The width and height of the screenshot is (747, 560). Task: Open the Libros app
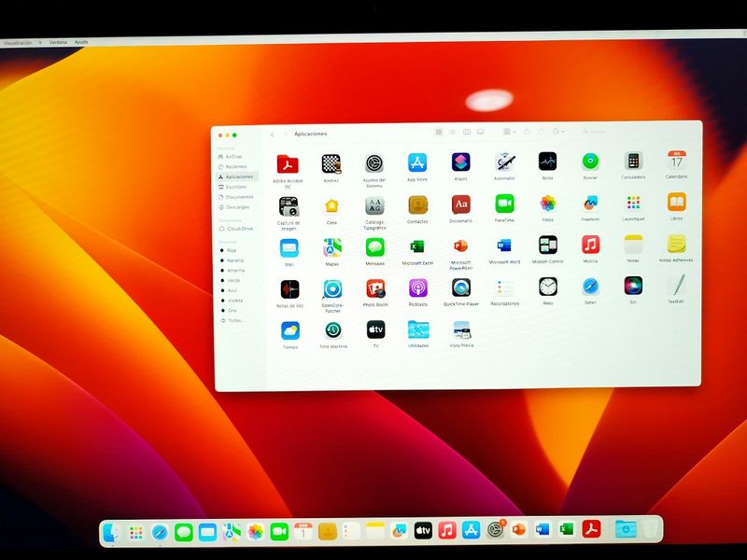pos(676,202)
